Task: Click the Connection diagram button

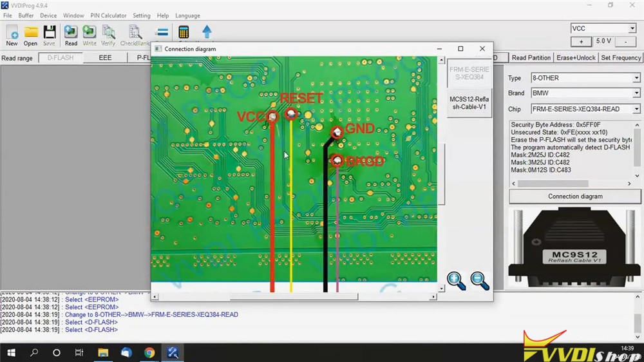Action: [575, 196]
